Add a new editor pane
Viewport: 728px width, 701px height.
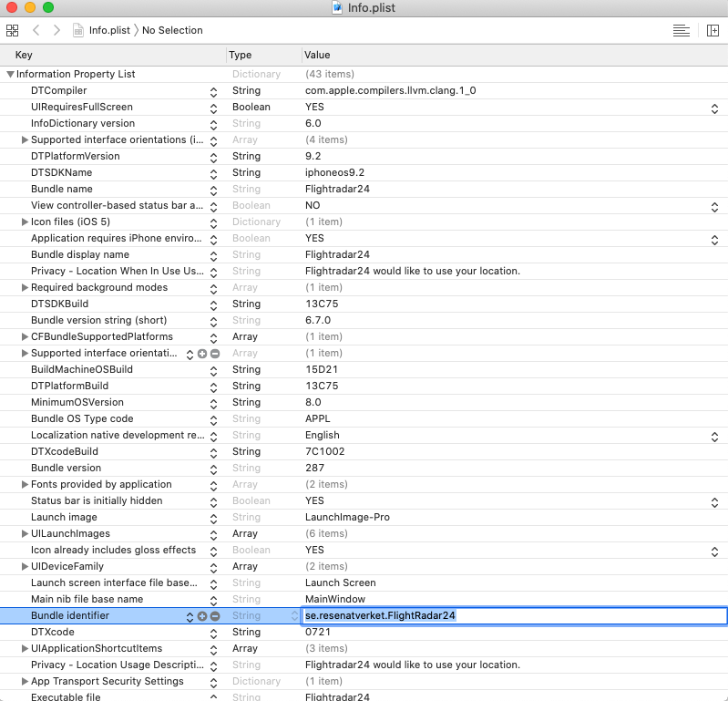click(713, 31)
